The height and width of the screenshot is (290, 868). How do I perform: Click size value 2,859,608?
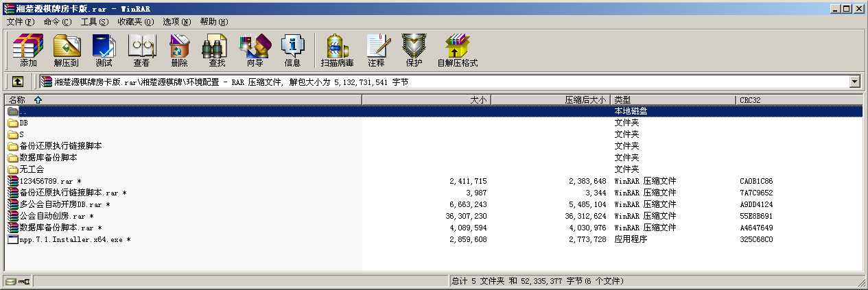(468, 239)
